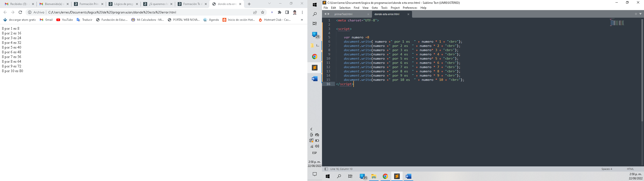This screenshot has height=181, width=644.
Task: Open Sublime Text Tools menu
Action: [384, 8]
